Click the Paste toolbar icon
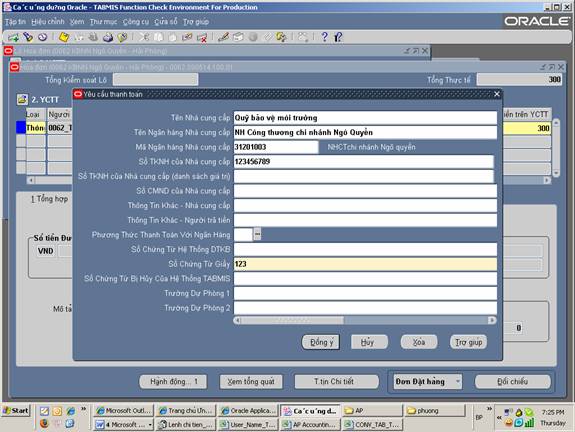 click(x=173, y=37)
